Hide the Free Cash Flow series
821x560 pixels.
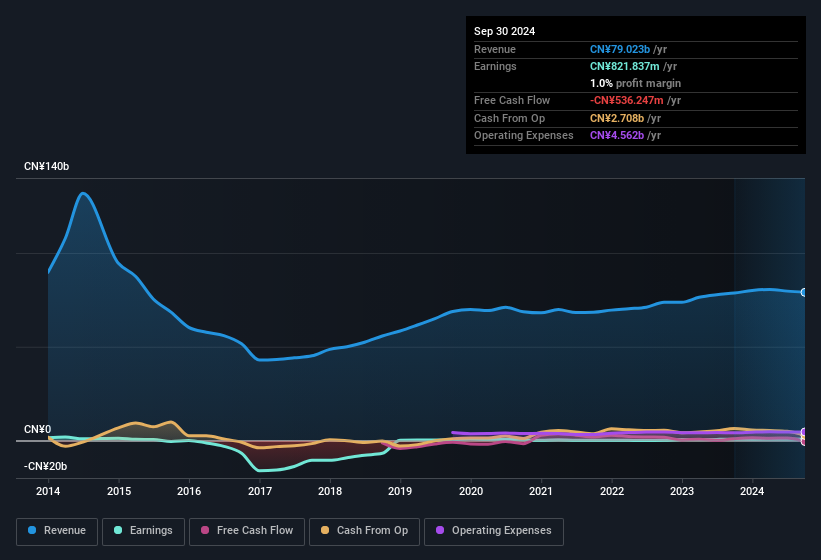pos(247,530)
